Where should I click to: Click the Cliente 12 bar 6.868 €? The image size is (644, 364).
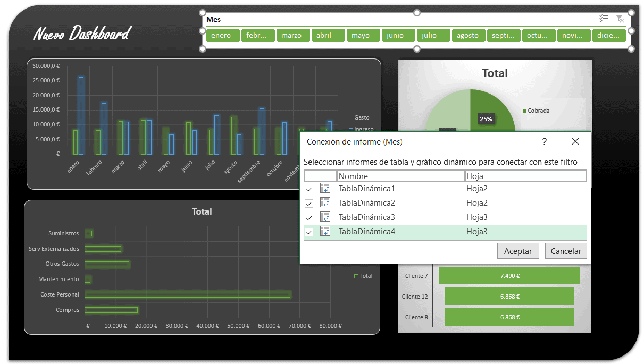[509, 297]
